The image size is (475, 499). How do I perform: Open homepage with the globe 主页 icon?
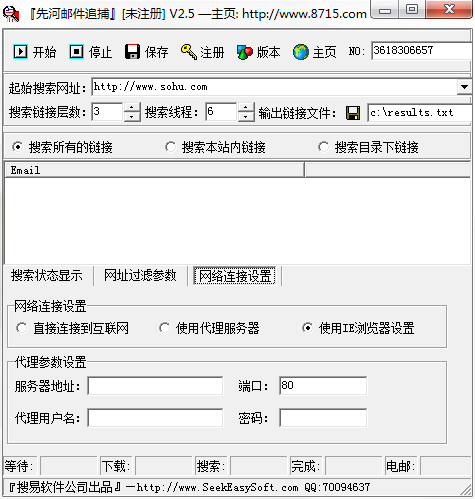click(301, 52)
